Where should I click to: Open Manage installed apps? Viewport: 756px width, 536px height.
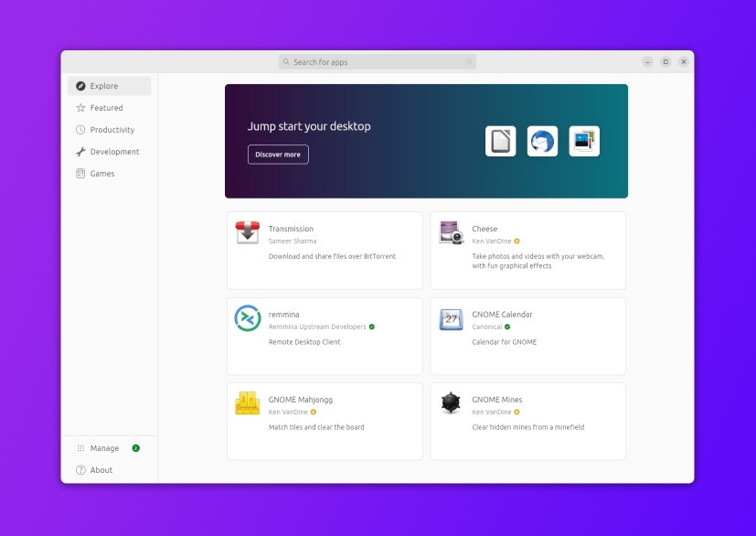(x=109, y=448)
